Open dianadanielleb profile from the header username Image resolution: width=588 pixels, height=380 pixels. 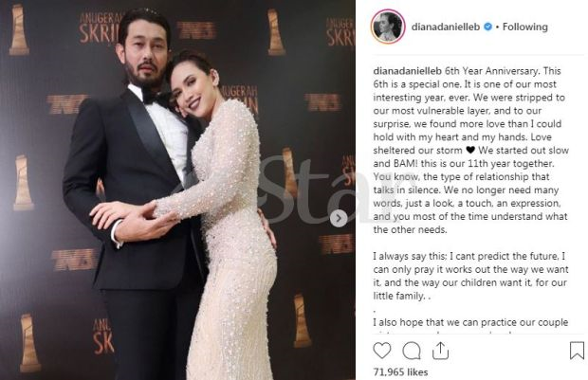tap(446, 27)
